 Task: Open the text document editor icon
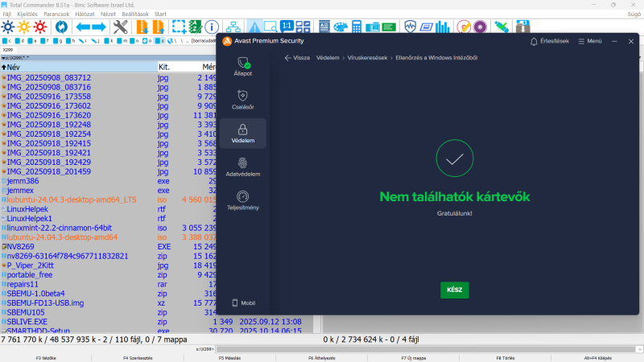324,27
